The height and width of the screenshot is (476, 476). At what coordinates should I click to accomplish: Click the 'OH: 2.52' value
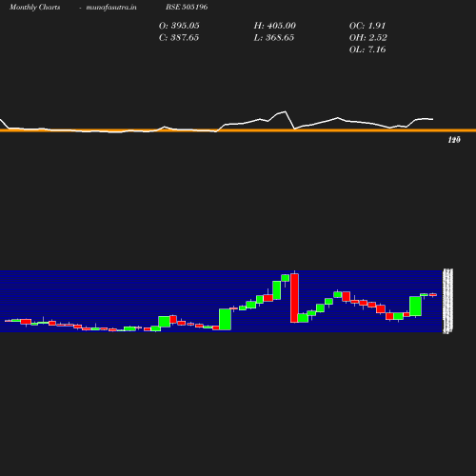click(368, 38)
